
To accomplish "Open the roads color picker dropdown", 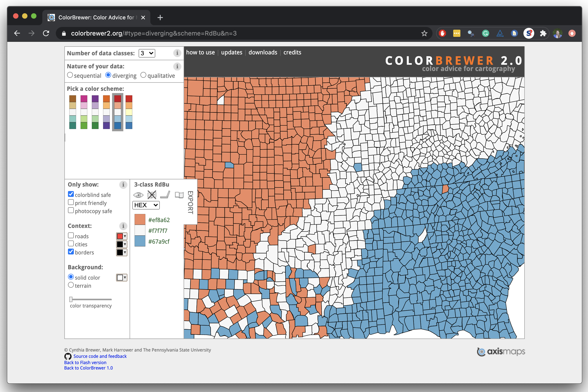I will (x=122, y=236).
